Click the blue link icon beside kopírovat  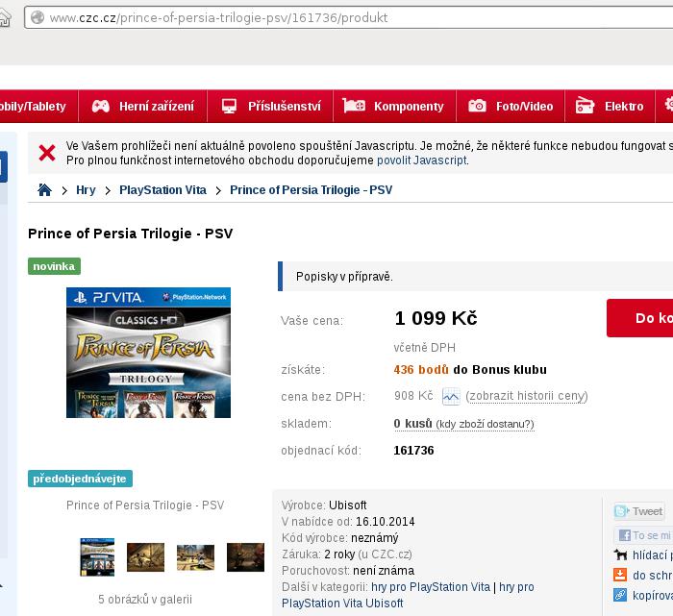tap(620, 595)
